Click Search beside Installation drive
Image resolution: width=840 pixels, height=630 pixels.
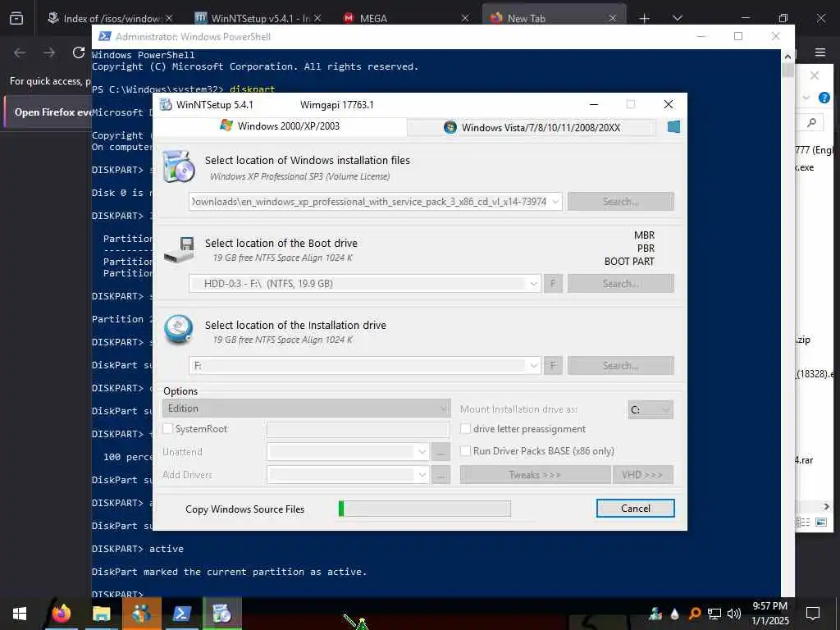(x=621, y=365)
